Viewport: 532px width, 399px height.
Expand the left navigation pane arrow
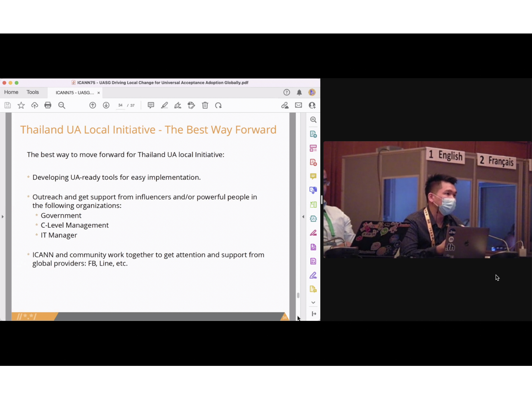click(x=3, y=216)
